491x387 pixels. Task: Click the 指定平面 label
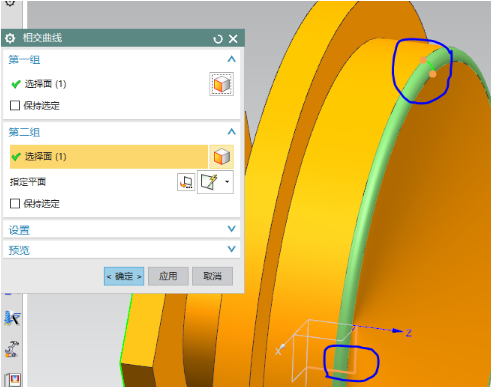click(28, 182)
